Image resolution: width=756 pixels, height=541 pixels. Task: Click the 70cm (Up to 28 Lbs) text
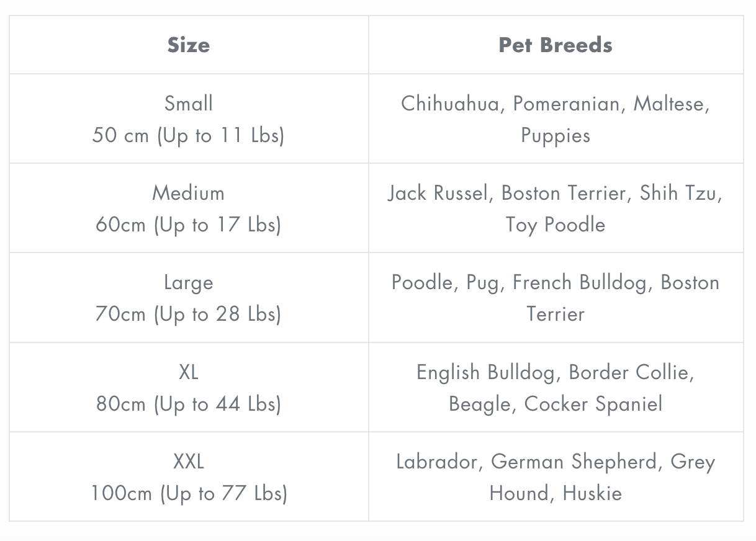189,314
